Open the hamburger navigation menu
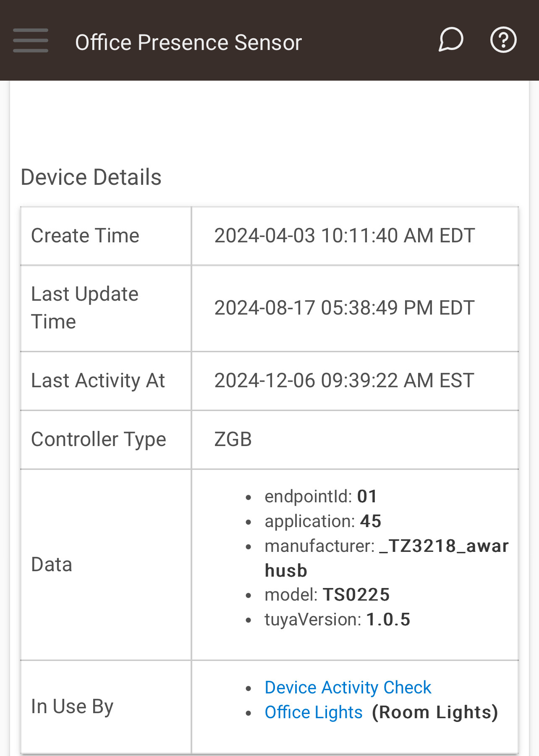 (x=31, y=41)
